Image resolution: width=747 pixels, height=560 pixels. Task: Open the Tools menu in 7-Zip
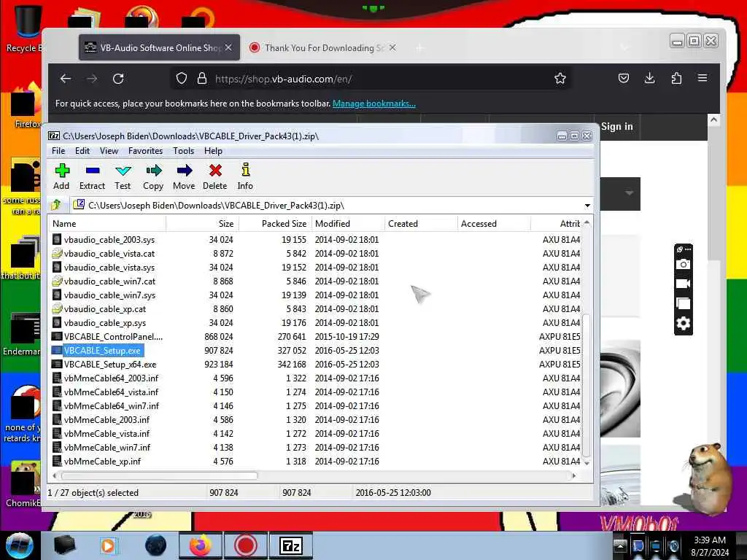pyautogui.click(x=183, y=151)
